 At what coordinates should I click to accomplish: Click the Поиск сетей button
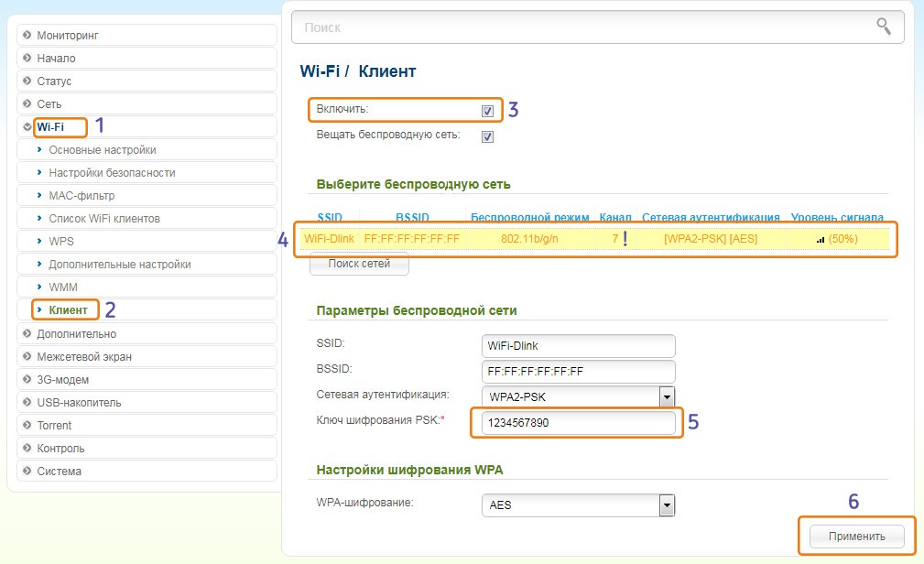[x=359, y=264]
